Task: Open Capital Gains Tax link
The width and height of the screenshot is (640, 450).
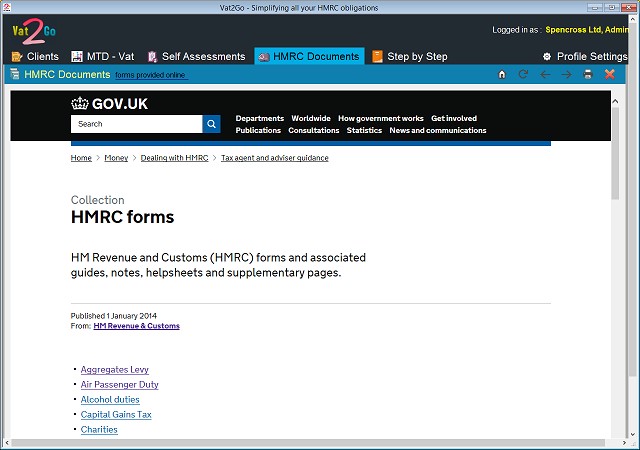Action: tap(116, 414)
